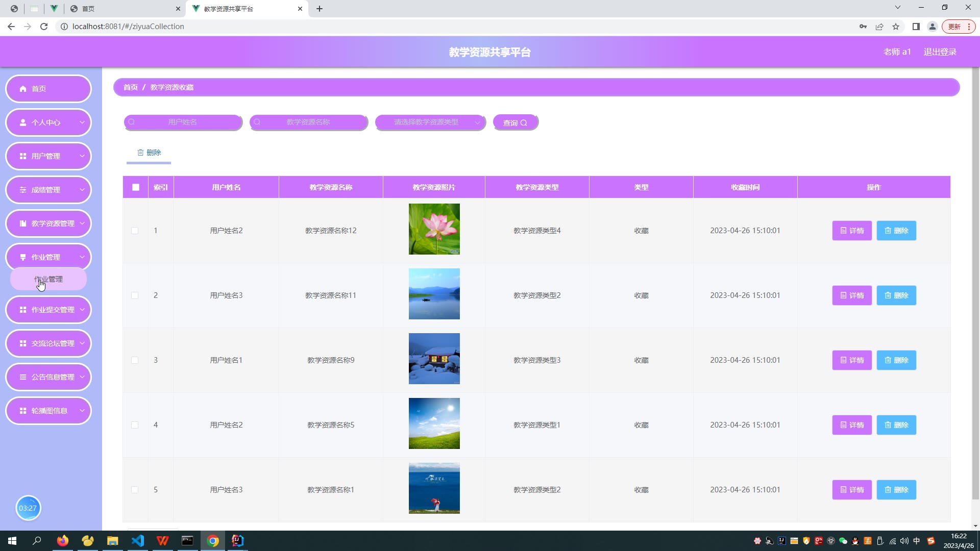
Task: Check the row 3 checkbox for 教学资源名称9
Action: pos(135,360)
